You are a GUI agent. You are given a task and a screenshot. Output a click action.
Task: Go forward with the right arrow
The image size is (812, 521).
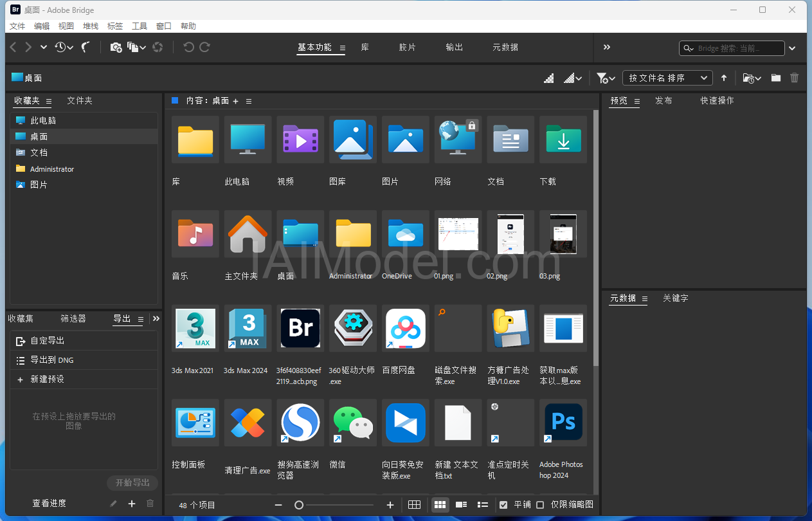[28, 47]
